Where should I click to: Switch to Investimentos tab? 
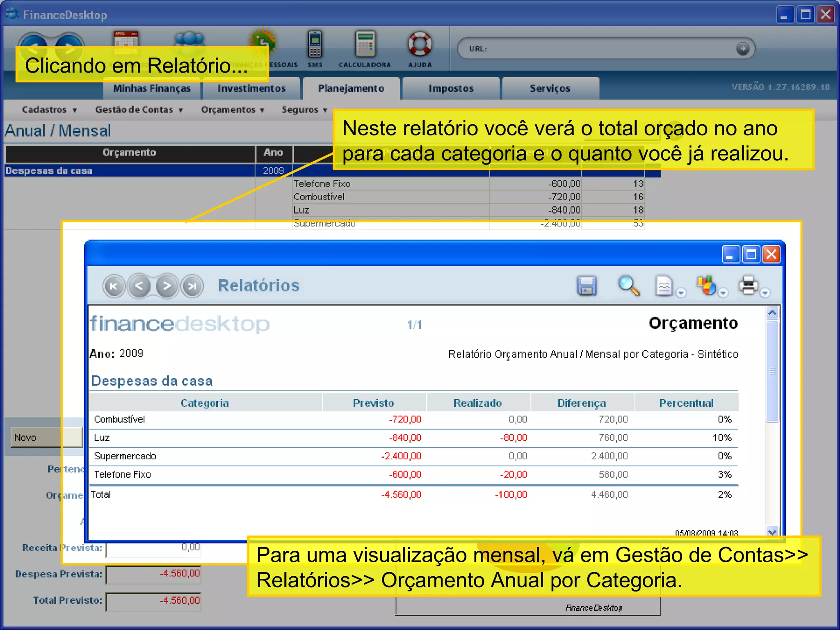click(251, 88)
